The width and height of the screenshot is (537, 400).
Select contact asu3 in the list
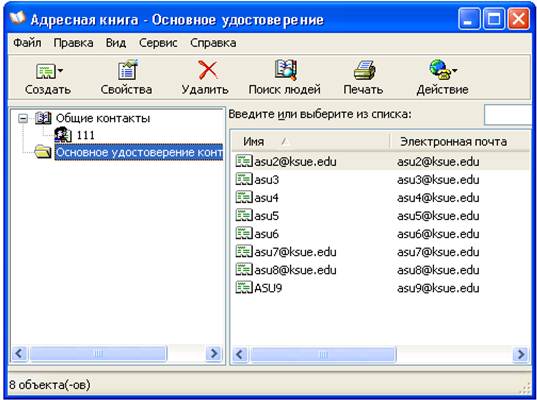[x=266, y=180]
